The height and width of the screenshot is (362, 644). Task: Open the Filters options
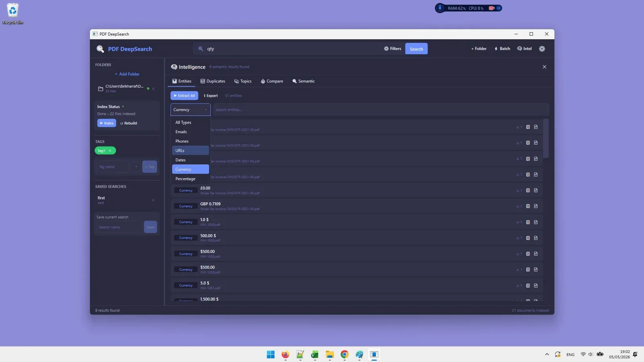pyautogui.click(x=392, y=49)
